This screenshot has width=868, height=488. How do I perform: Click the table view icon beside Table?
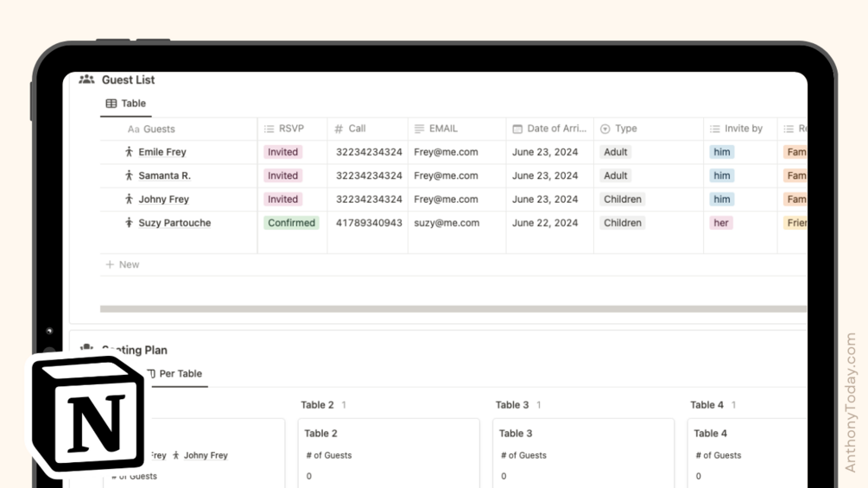(x=111, y=104)
